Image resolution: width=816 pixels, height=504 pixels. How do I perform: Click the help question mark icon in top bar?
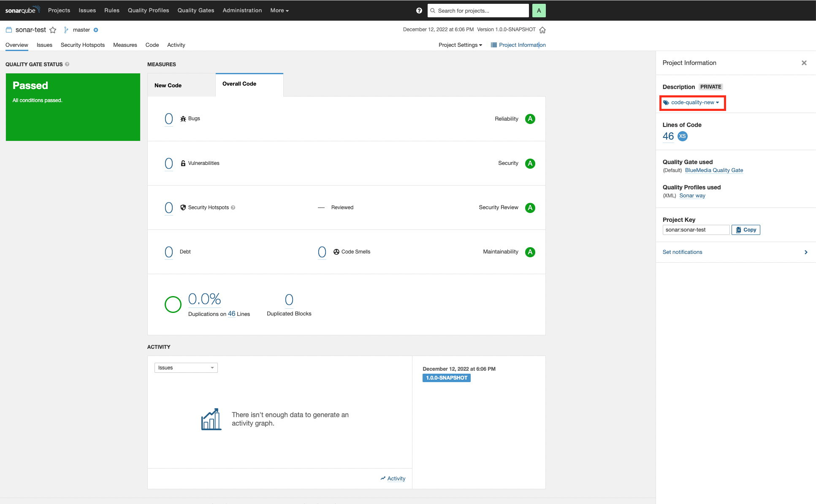419,11
